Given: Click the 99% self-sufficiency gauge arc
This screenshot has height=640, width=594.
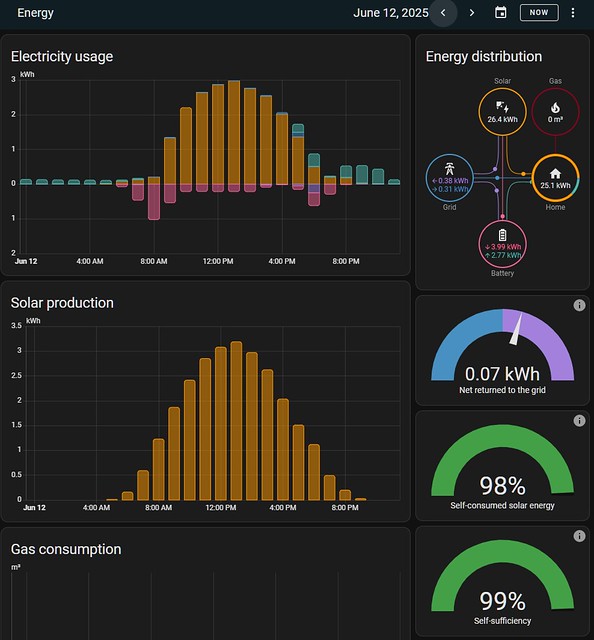Looking at the screenshot, I should [503, 549].
